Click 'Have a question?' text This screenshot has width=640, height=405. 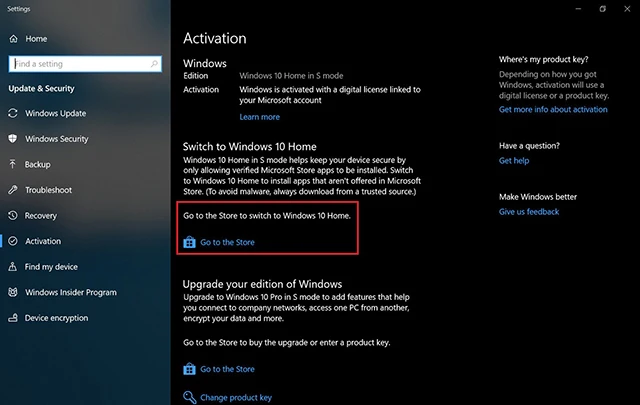[529, 146]
